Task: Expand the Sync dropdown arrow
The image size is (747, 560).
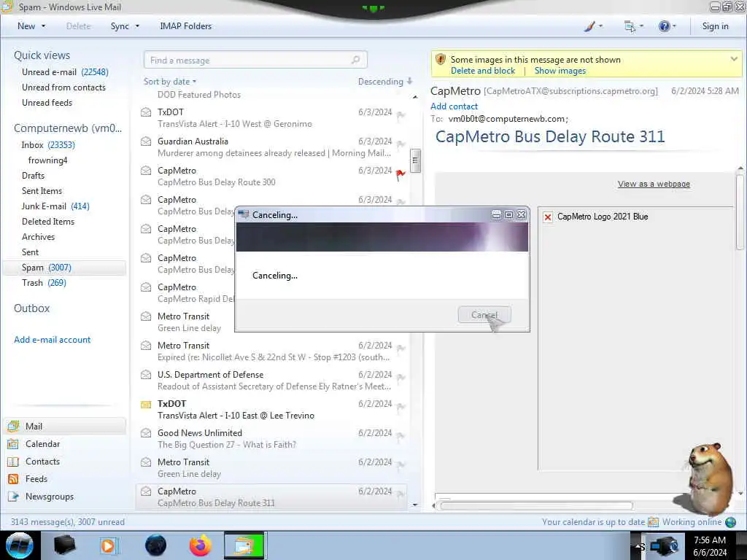Action: [x=138, y=26]
